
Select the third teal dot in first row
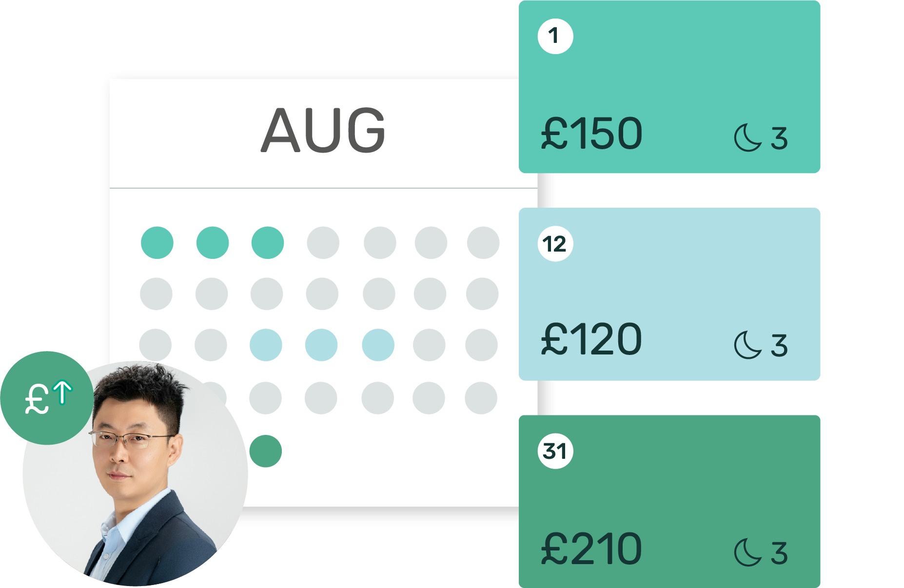point(268,242)
